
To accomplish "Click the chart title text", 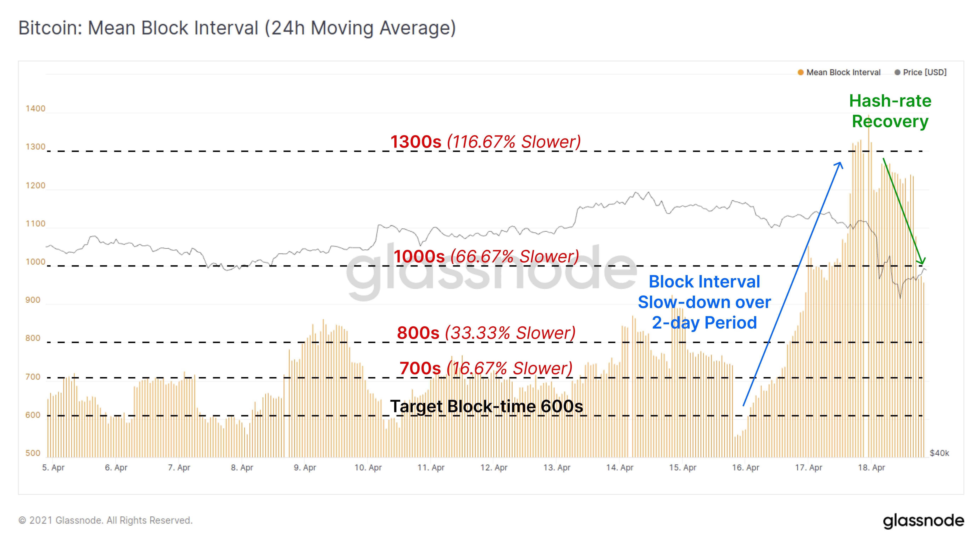I will (237, 28).
